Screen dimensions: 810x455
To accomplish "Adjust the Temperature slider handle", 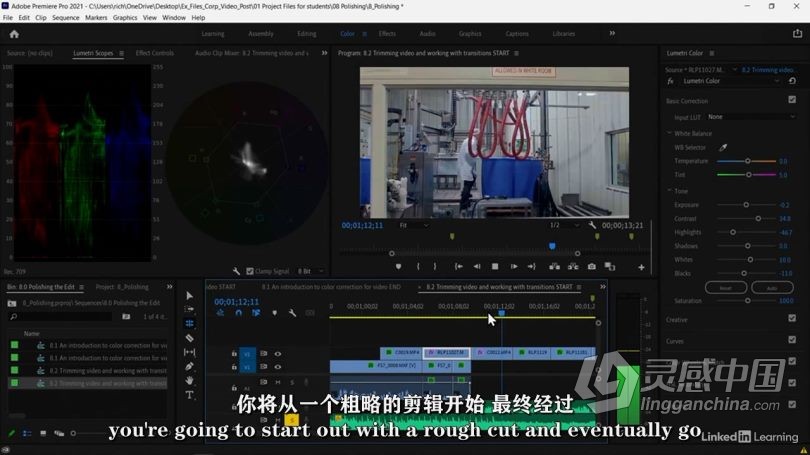I will click(x=747, y=161).
